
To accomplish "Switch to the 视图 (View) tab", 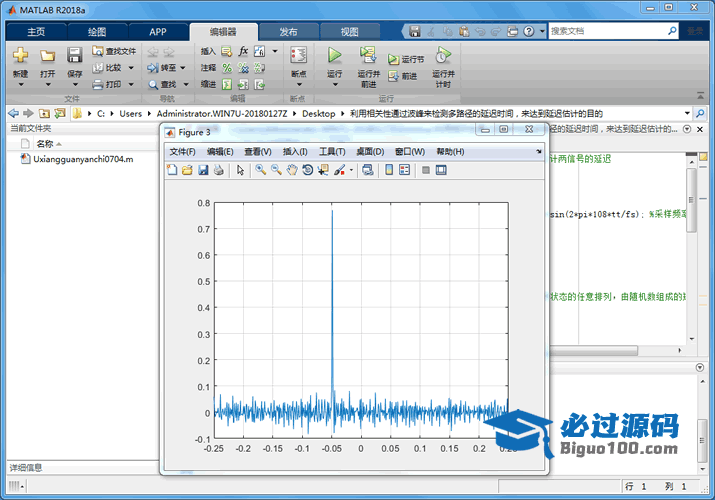I will pyautogui.click(x=349, y=31).
